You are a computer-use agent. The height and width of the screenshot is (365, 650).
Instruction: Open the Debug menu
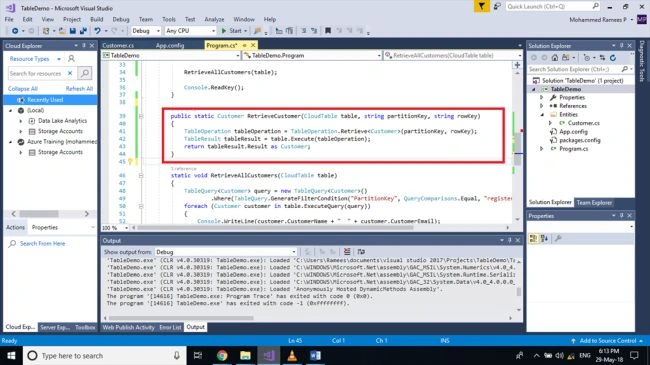coord(121,19)
